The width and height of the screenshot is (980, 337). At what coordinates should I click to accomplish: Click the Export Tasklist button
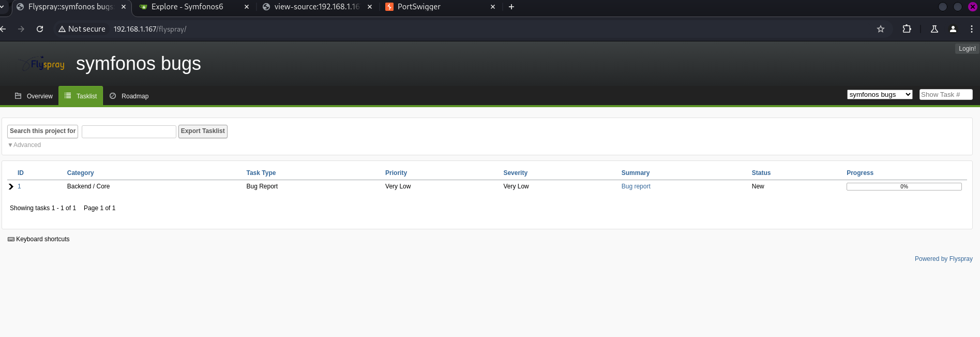[x=203, y=131]
